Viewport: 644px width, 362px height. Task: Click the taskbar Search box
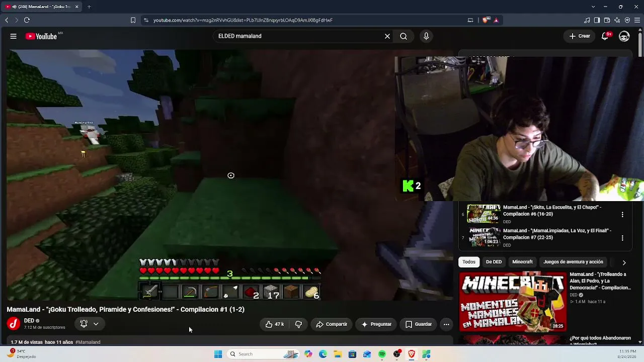point(263,354)
